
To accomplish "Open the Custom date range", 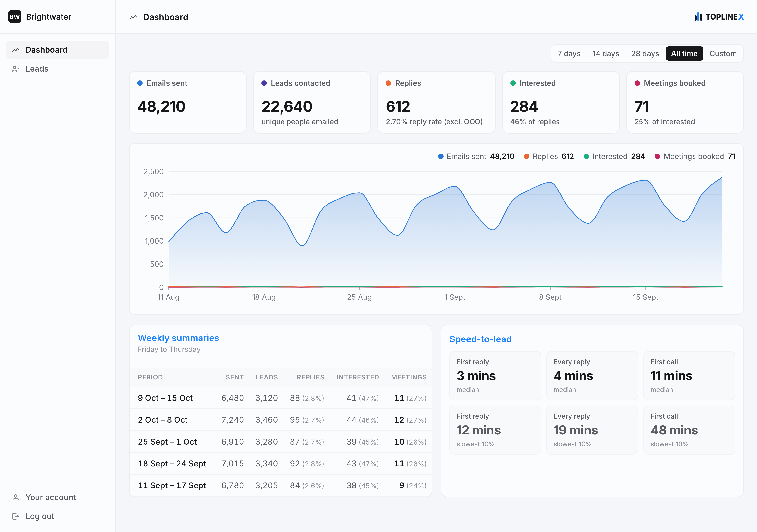I will 723,54.
